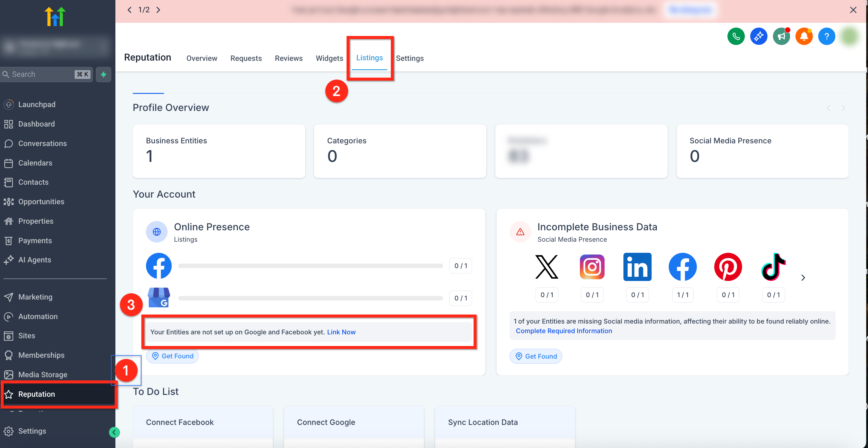Switch to the Reviews tab
The height and width of the screenshot is (448, 868).
288,58
